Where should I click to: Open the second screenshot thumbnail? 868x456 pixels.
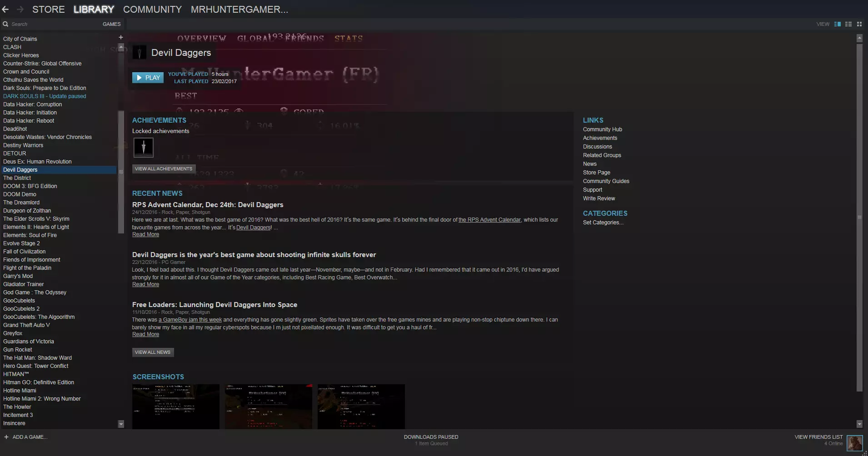click(269, 406)
